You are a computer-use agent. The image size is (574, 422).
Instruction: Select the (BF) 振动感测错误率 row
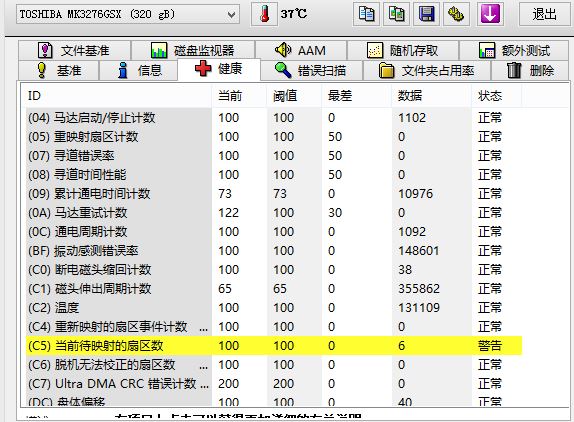pyautogui.click(x=274, y=251)
